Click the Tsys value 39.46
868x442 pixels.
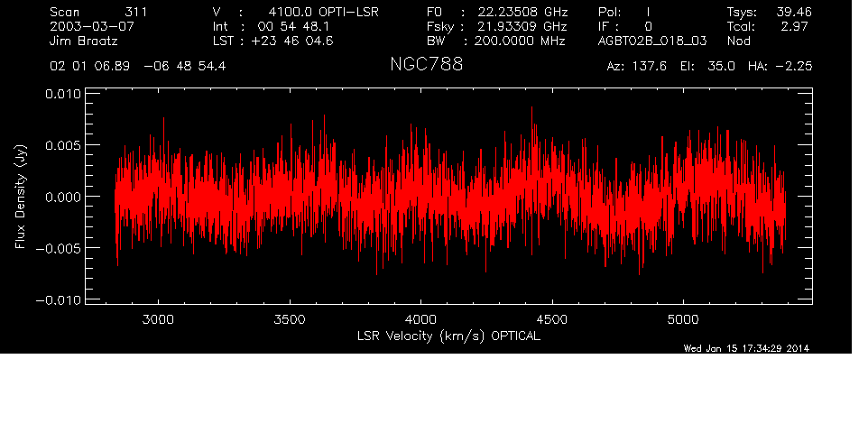[793, 12]
